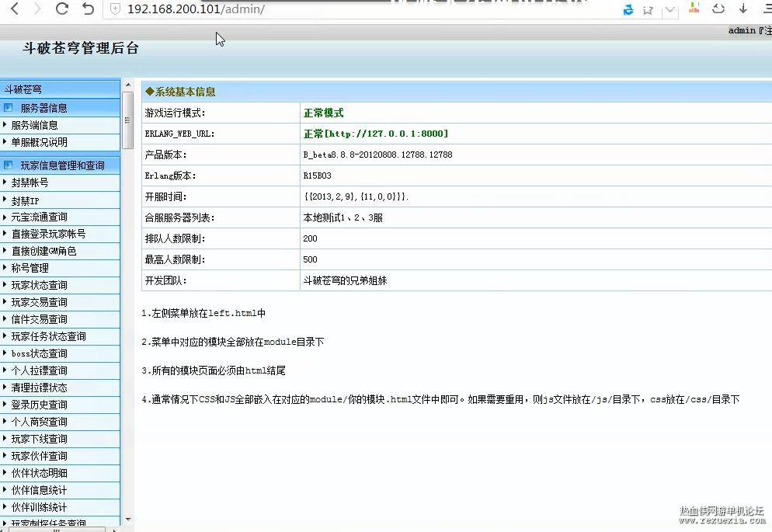Screen dimensions: 772x532
Task: Go back in browser history
Action: coord(15,9)
